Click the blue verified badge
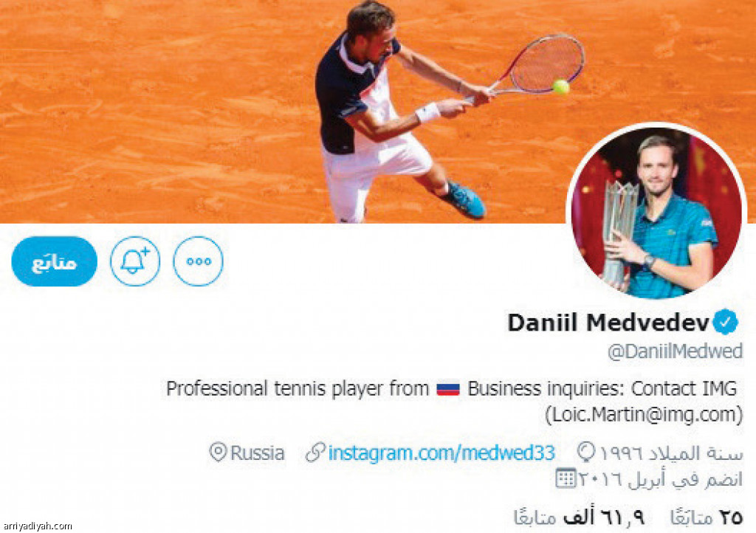 (x=726, y=323)
